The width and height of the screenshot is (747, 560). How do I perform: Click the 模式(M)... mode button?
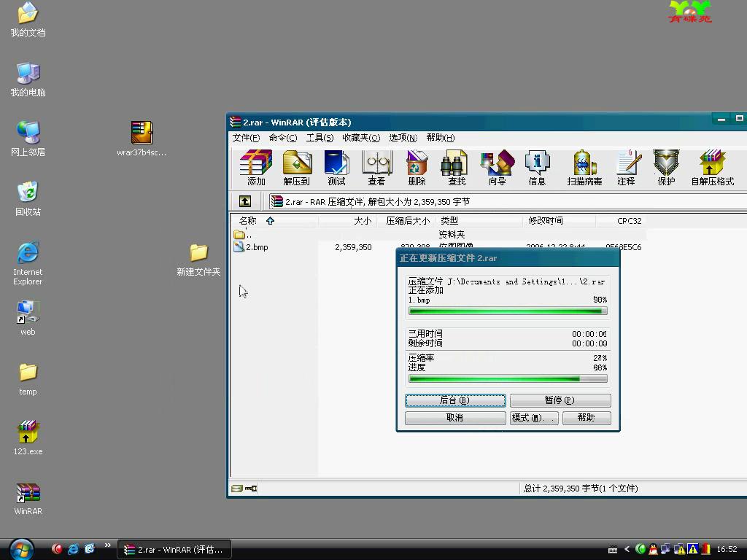click(534, 418)
